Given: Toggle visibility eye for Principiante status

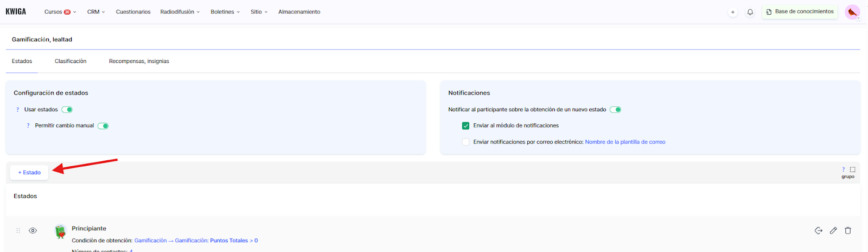Looking at the screenshot, I should coord(33,231).
